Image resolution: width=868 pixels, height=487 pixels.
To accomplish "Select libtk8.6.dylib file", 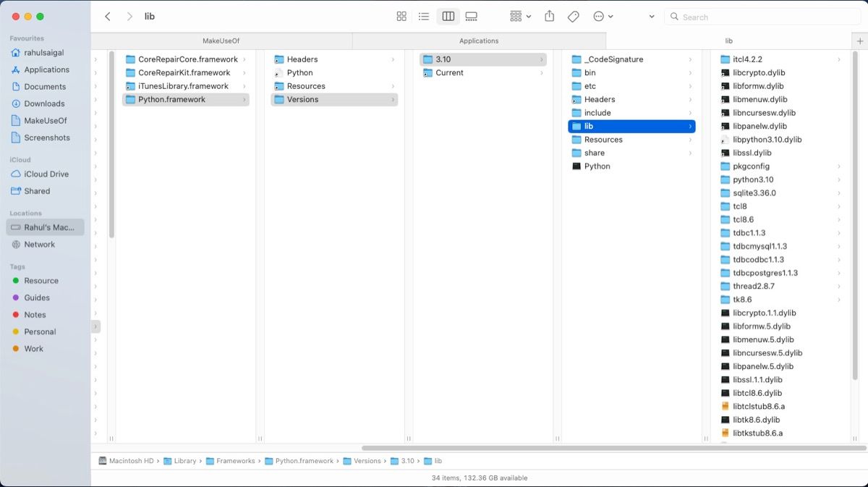I will click(780, 420).
